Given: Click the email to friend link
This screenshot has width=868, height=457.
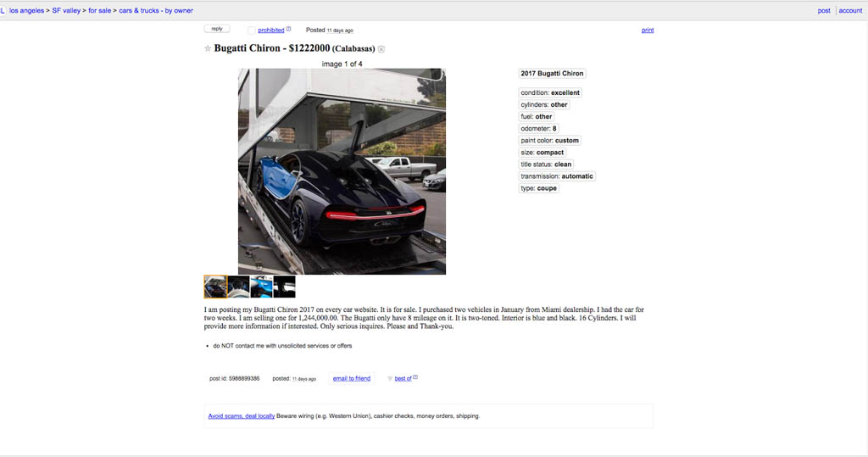Looking at the screenshot, I should tap(352, 378).
